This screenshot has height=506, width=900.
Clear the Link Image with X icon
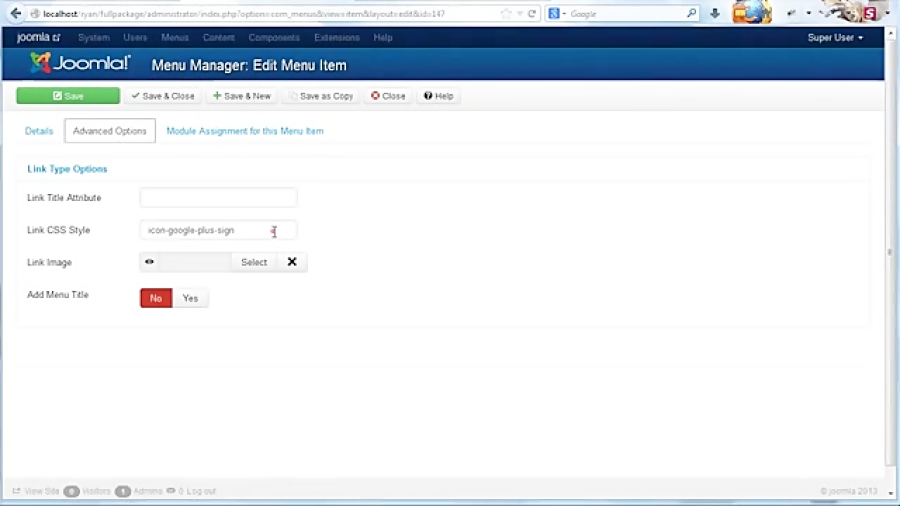pyautogui.click(x=292, y=262)
